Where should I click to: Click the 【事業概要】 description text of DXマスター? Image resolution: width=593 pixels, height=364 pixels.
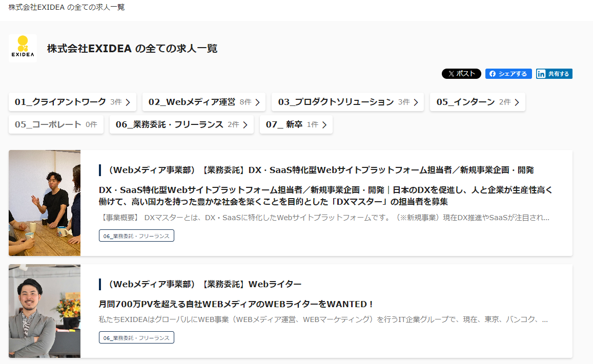pos(323,218)
